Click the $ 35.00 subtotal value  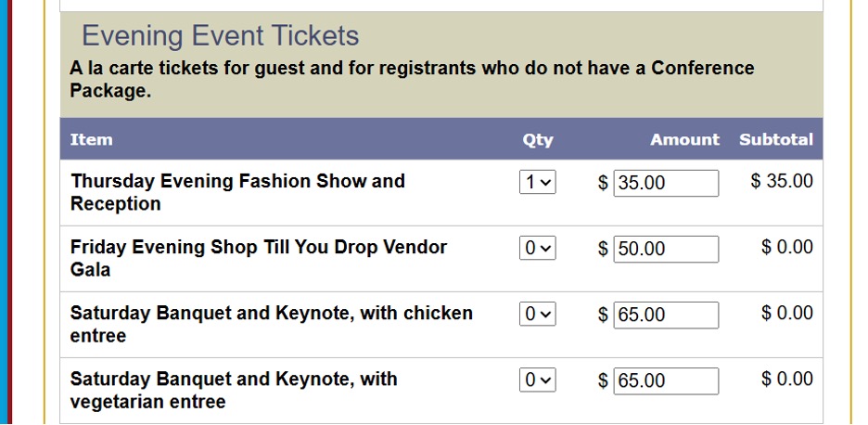(x=782, y=181)
